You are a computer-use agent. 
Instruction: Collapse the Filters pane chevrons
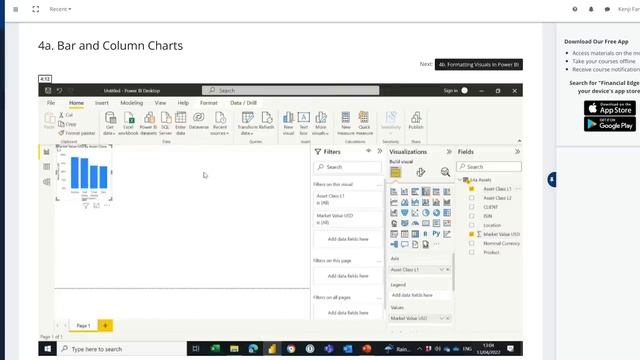tap(380, 151)
